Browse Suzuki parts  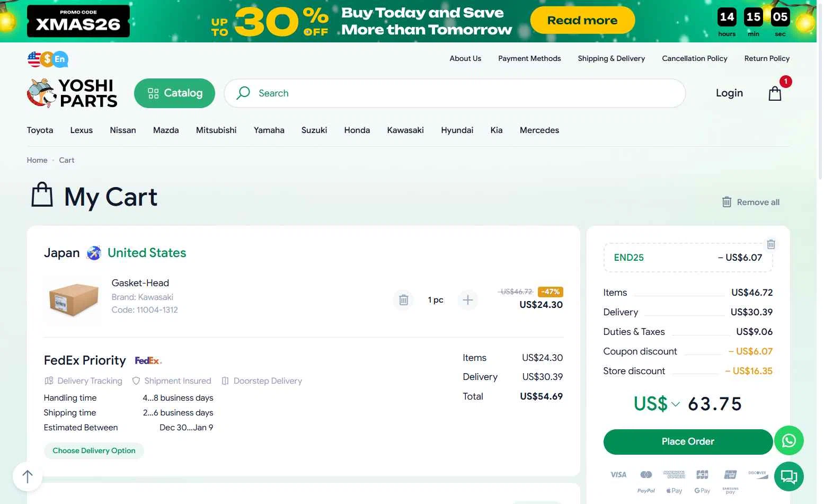[314, 130]
